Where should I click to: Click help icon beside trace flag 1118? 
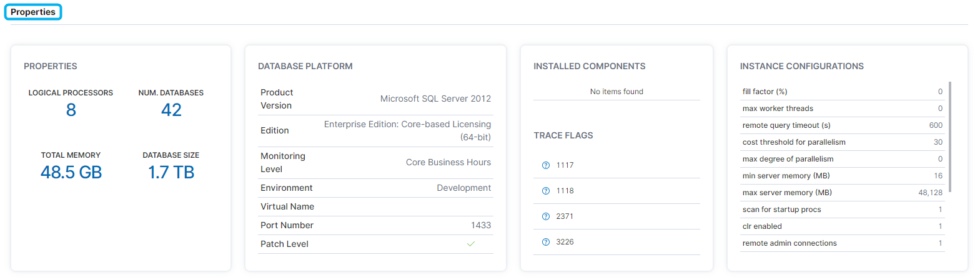(545, 191)
